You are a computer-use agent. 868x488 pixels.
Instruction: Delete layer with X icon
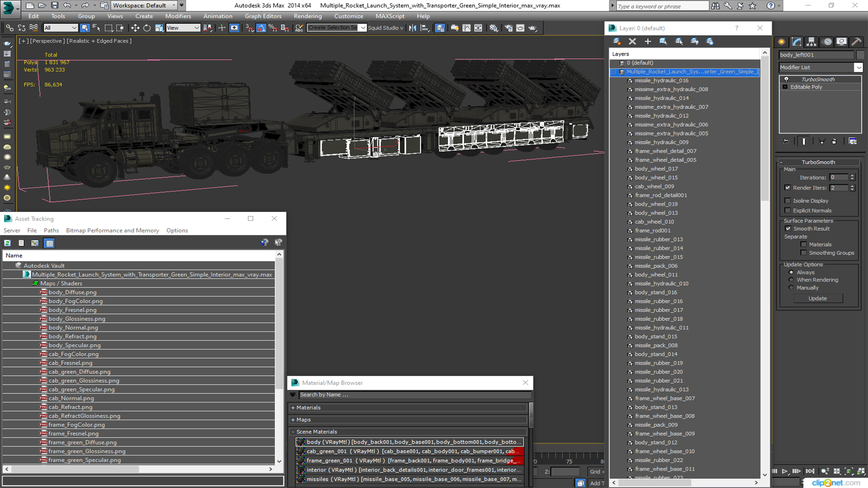click(632, 42)
